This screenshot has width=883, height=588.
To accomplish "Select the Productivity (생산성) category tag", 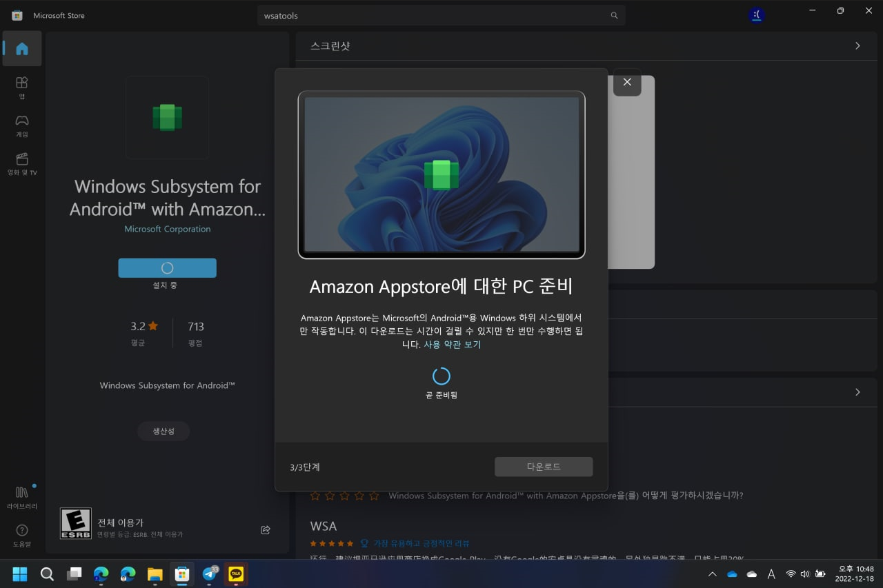I will coord(163,432).
